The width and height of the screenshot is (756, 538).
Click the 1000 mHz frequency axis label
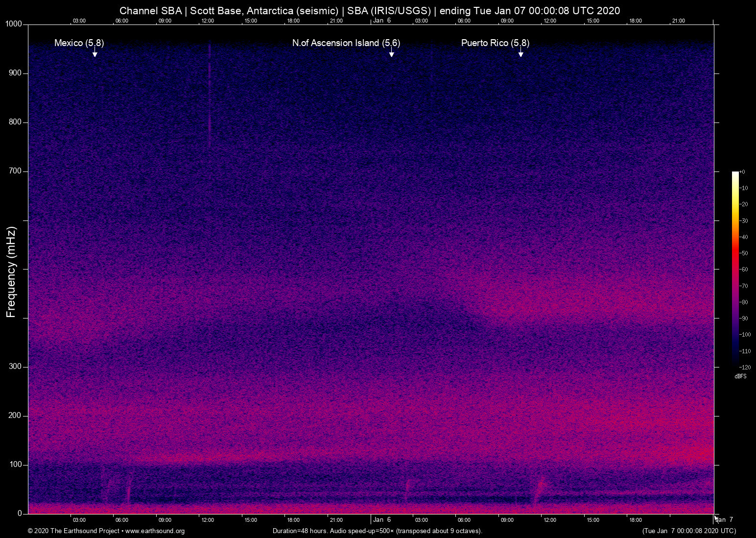pos(14,24)
